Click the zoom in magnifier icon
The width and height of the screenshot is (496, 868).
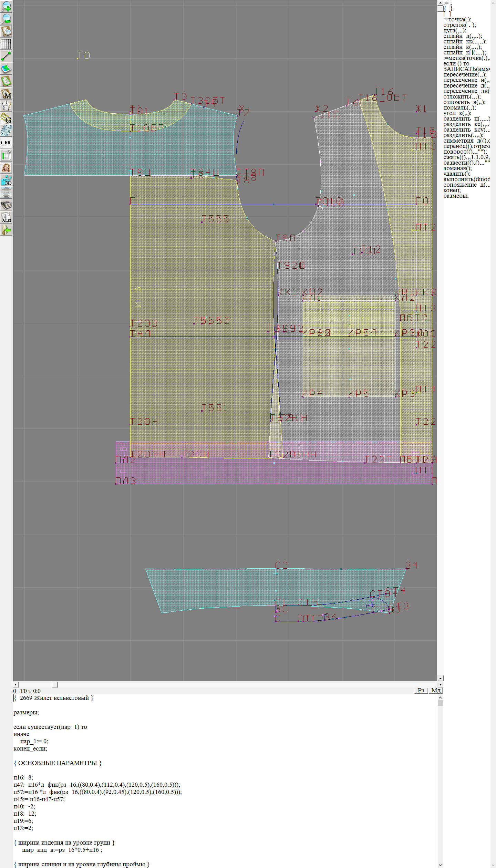6,6
